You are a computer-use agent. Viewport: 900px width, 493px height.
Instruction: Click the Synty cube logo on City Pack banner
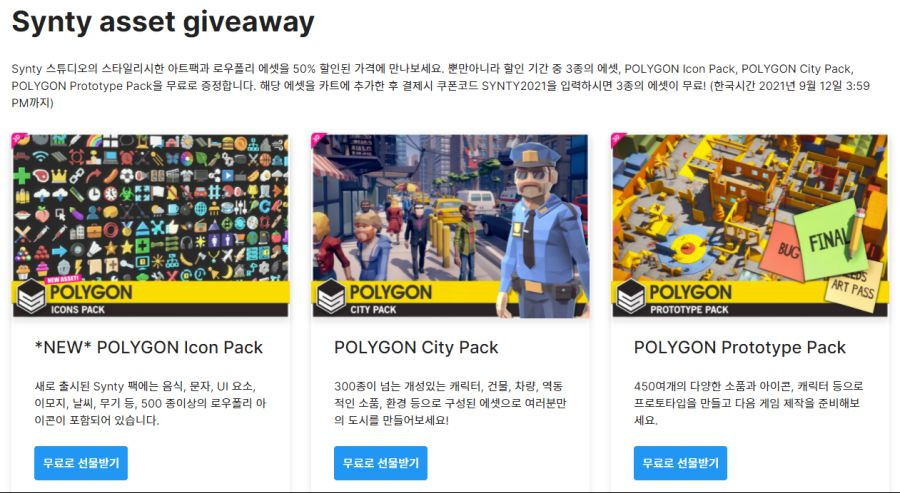[x=331, y=297]
